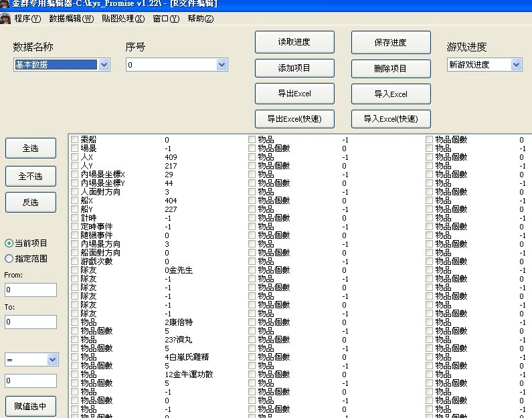Check the 物品 checkbox with 2康倍特
The height and width of the screenshot is (418, 532).
(x=75, y=322)
